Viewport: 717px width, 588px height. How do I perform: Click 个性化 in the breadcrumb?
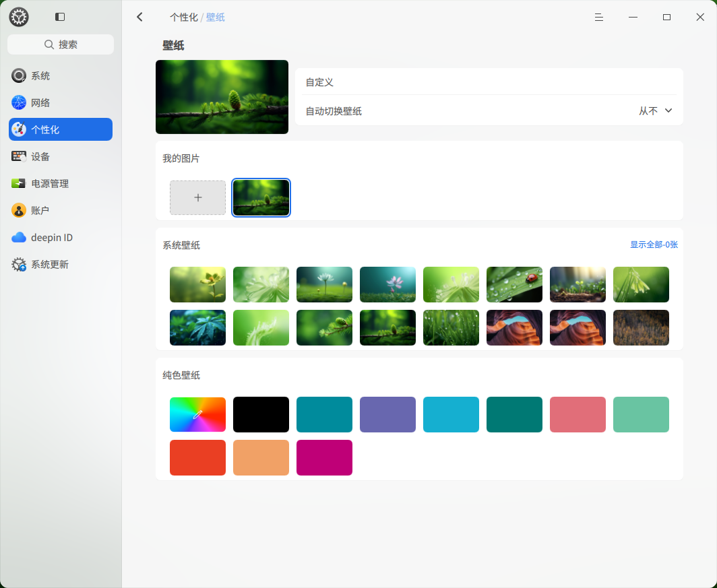(x=184, y=18)
